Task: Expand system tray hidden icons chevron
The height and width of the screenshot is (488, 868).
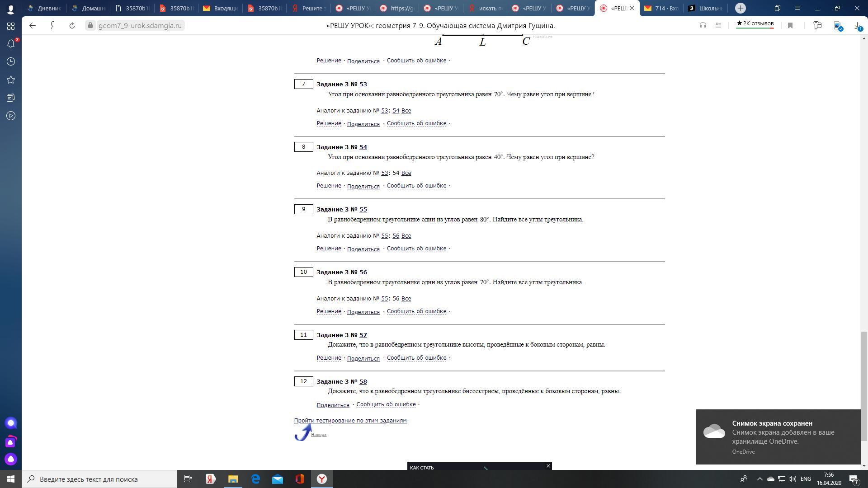Action: click(759, 479)
